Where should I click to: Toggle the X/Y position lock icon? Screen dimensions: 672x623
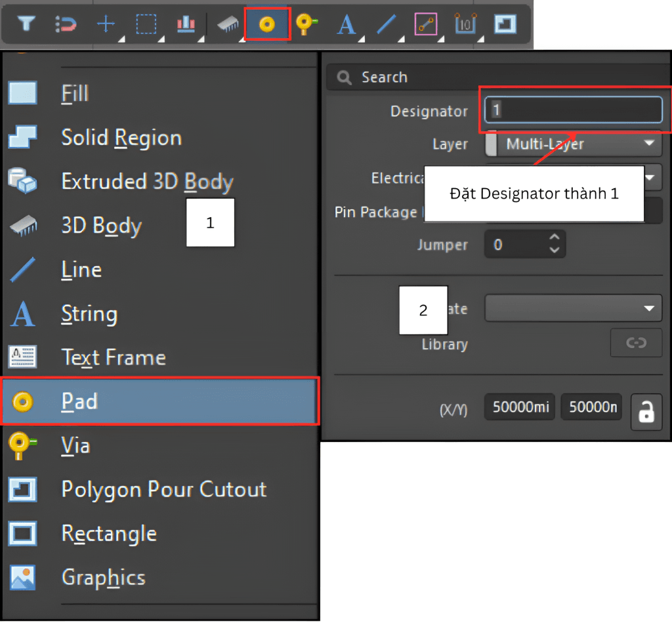pyautogui.click(x=646, y=412)
